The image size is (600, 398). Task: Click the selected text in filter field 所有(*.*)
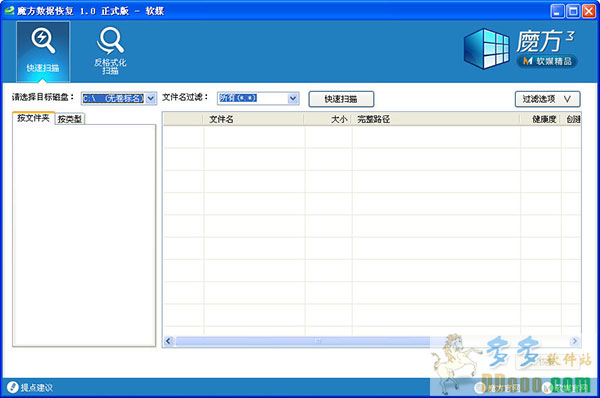238,98
